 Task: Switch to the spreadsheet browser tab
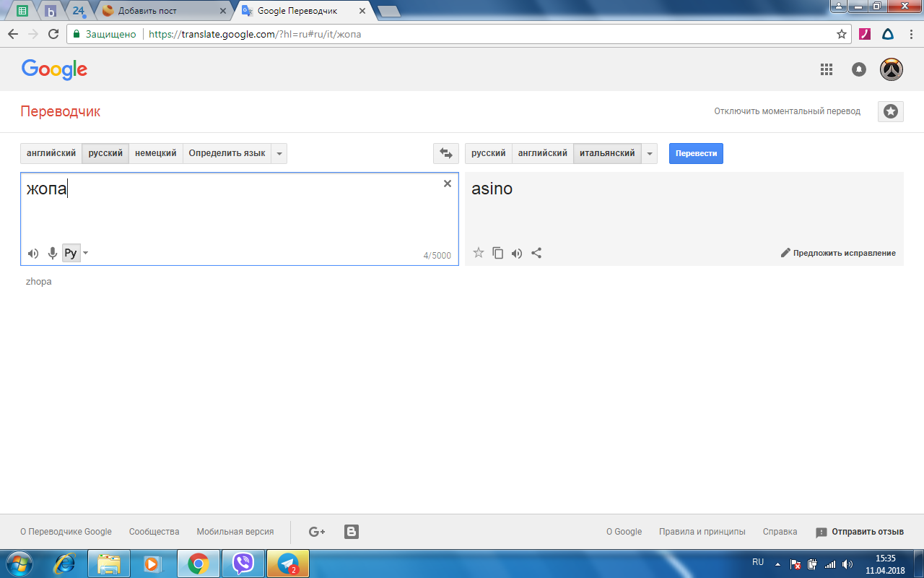22,11
